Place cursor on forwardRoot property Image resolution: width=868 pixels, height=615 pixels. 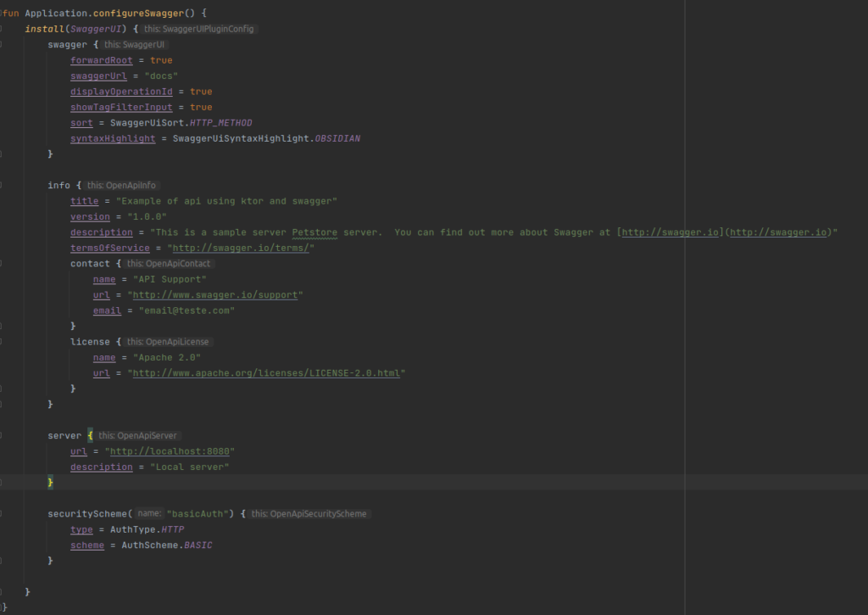(x=95, y=60)
